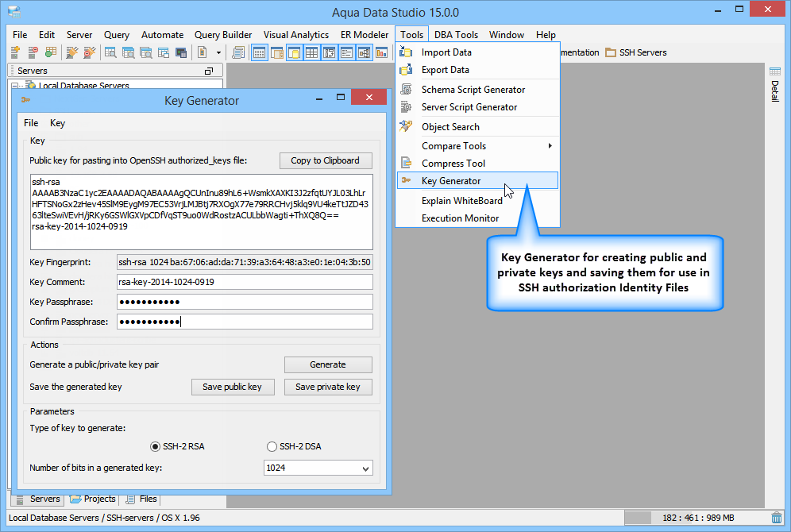This screenshot has width=791, height=532.
Task: Click the Object Search icon
Action: pos(406,126)
